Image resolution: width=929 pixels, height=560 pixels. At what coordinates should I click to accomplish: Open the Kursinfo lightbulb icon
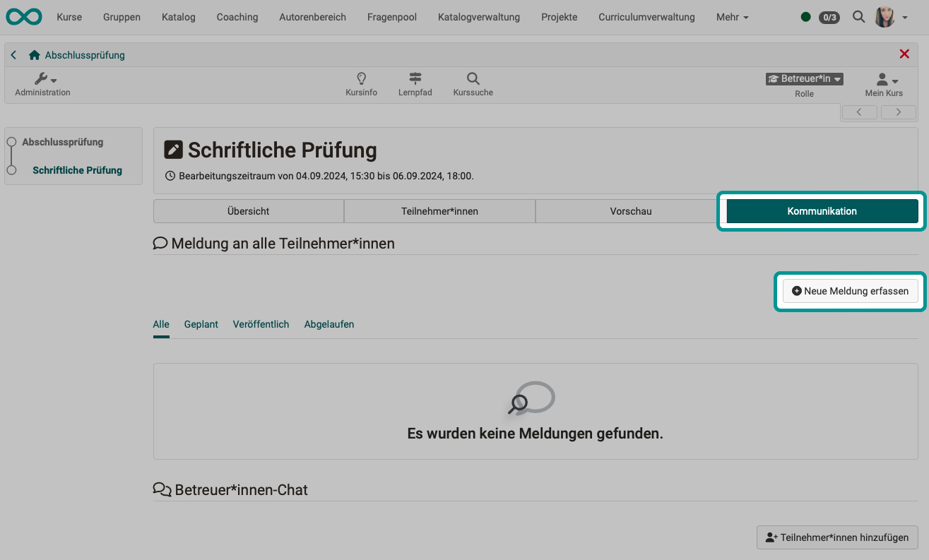tap(361, 78)
